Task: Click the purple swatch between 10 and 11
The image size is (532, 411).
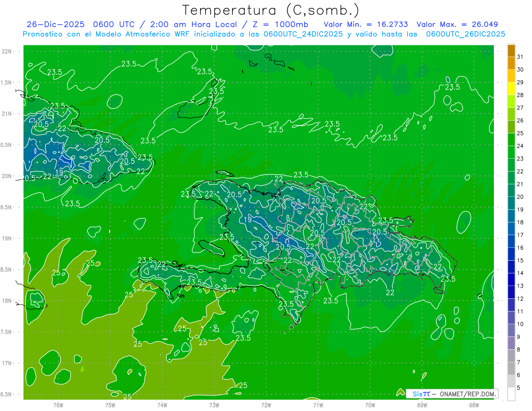Action: coord(511,317)
